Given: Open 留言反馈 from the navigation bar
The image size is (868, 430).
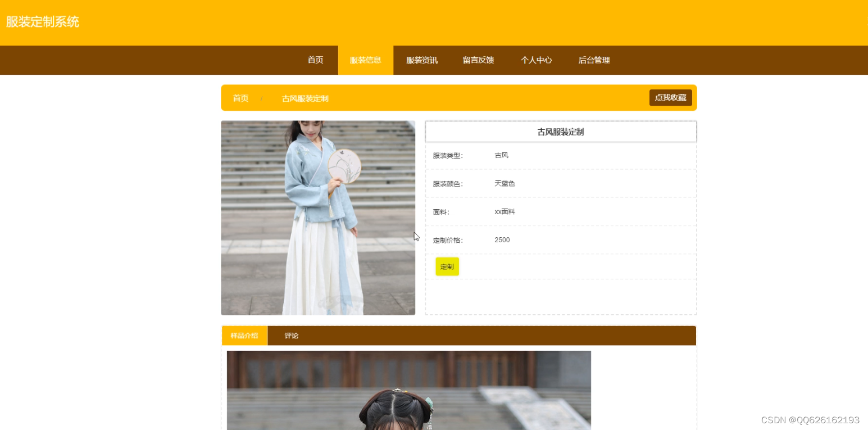Looking at the screenshot, I should click(x=479, y=60).
